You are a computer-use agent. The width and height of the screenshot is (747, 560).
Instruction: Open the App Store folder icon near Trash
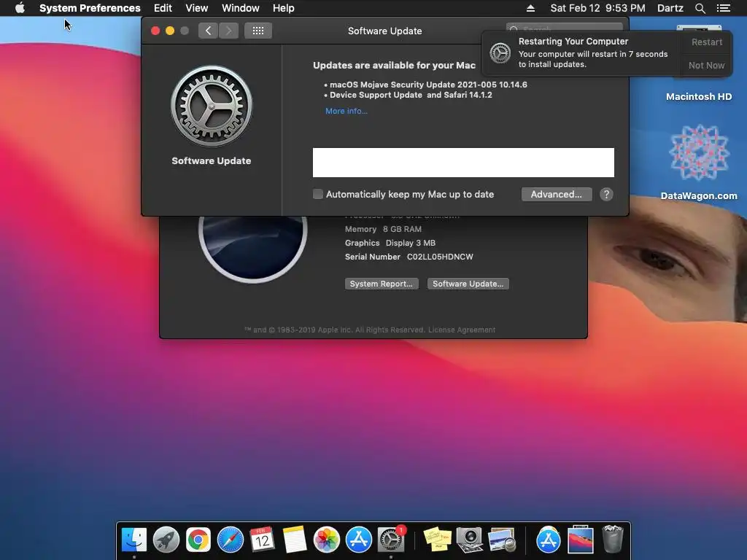pos(549,540)
